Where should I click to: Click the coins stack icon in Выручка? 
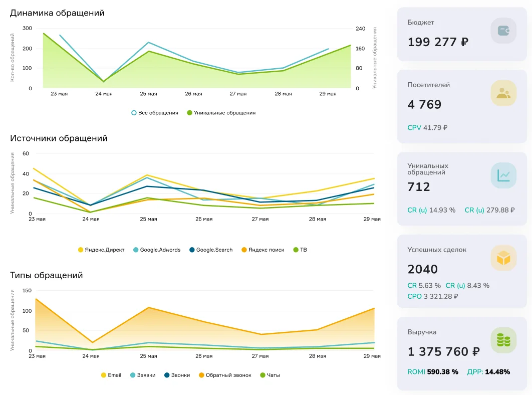503,340
